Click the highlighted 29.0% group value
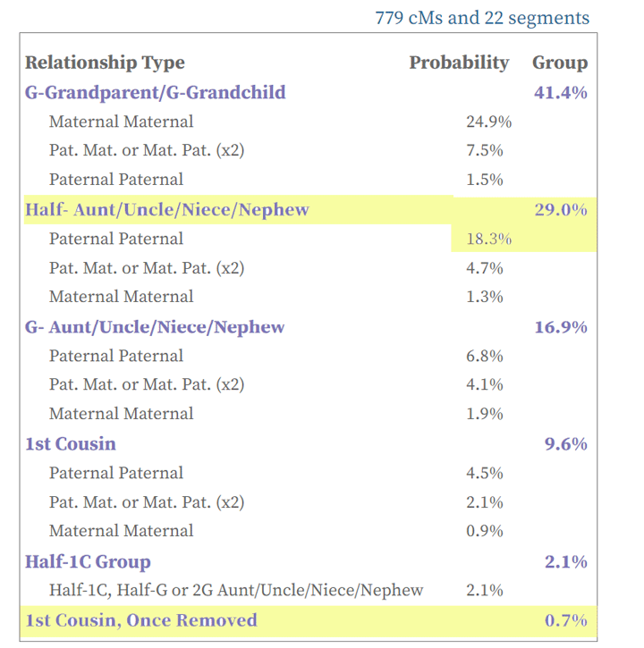This screenshot has width=644, height=648. (561, 210)
